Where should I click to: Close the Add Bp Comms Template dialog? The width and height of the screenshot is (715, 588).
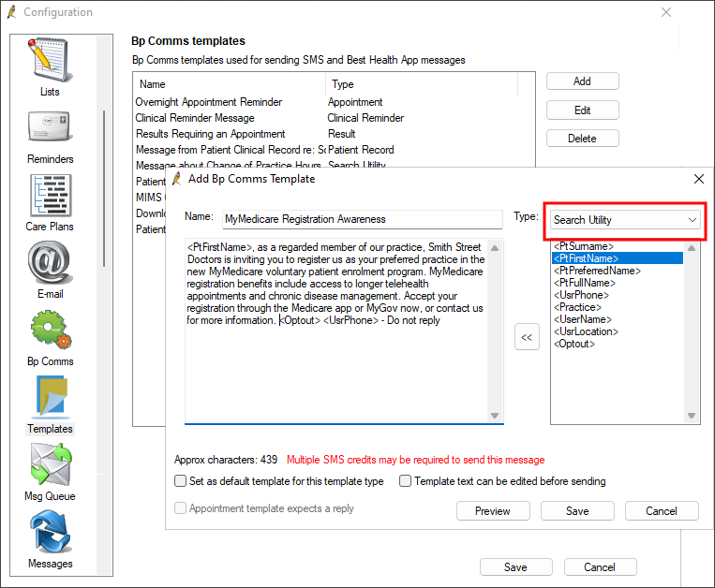click(x=698, y=179)
